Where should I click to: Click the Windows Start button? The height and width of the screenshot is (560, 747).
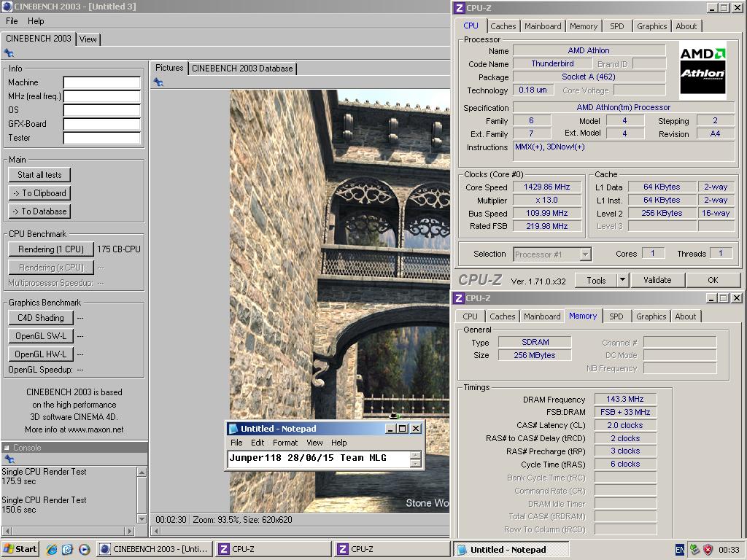20,549
